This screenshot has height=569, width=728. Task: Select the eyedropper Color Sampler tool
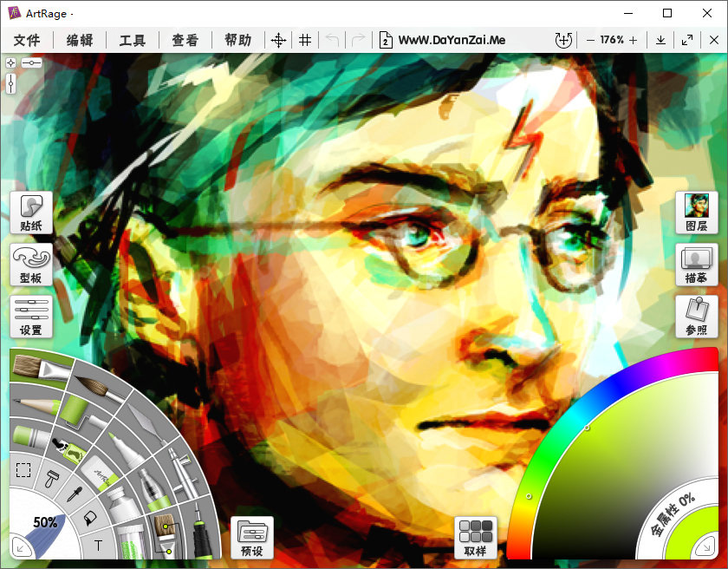pyautogui.click(x=75, y=494)
